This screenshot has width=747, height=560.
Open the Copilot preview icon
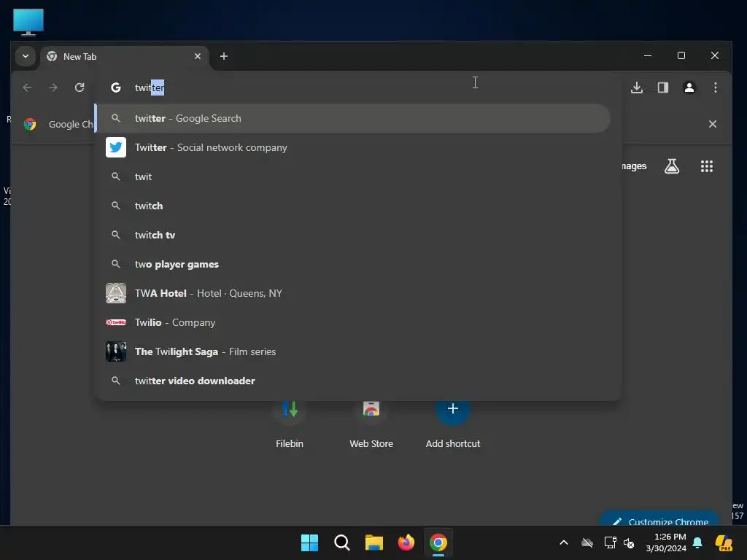point(724,542)
